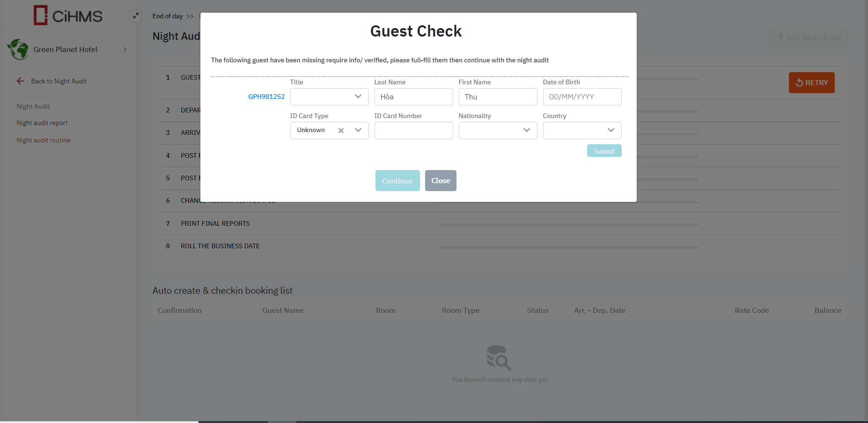
Task: Click the ROLL THE BUSINESS DATE step
Action: click(x=220, y=246)
